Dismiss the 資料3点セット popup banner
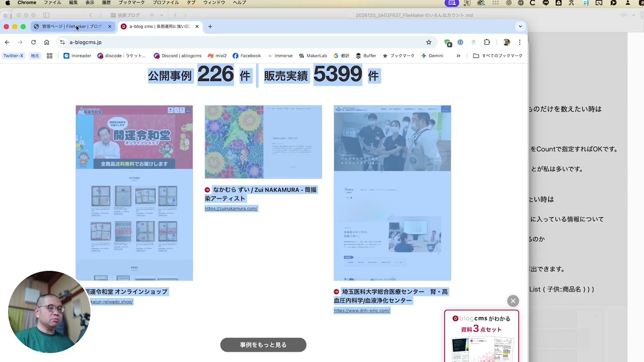 click(x=513, y=301)
